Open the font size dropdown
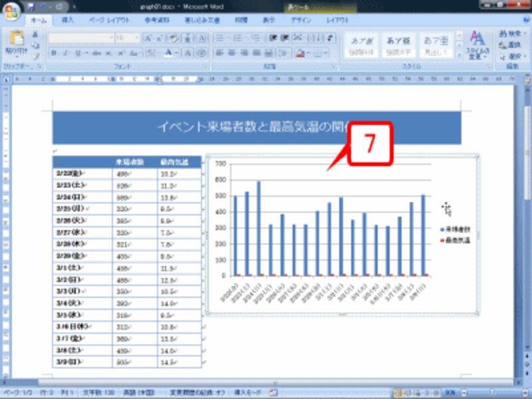This screenshot has width=532, height=399. click(x=136, y=38)
